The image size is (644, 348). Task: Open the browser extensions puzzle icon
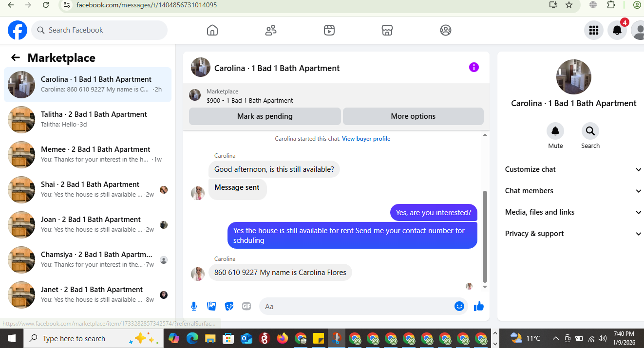point(611,5)
